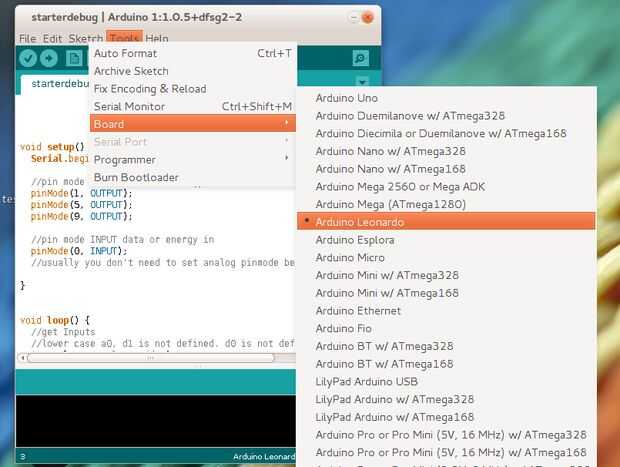Open the Edit menu
Screen dimensions: 620x467
coord(53,39)
